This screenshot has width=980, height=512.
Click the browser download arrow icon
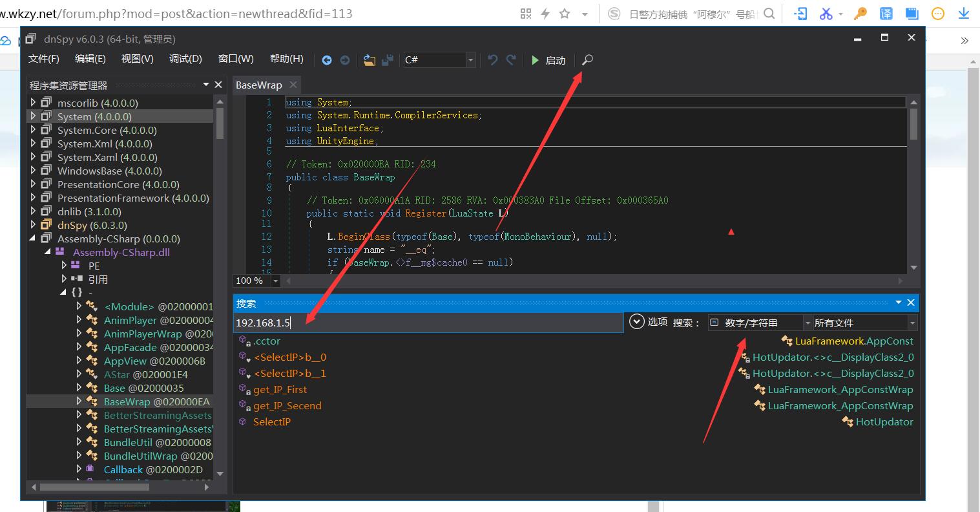pyautogui.click(x=963, y=14)
